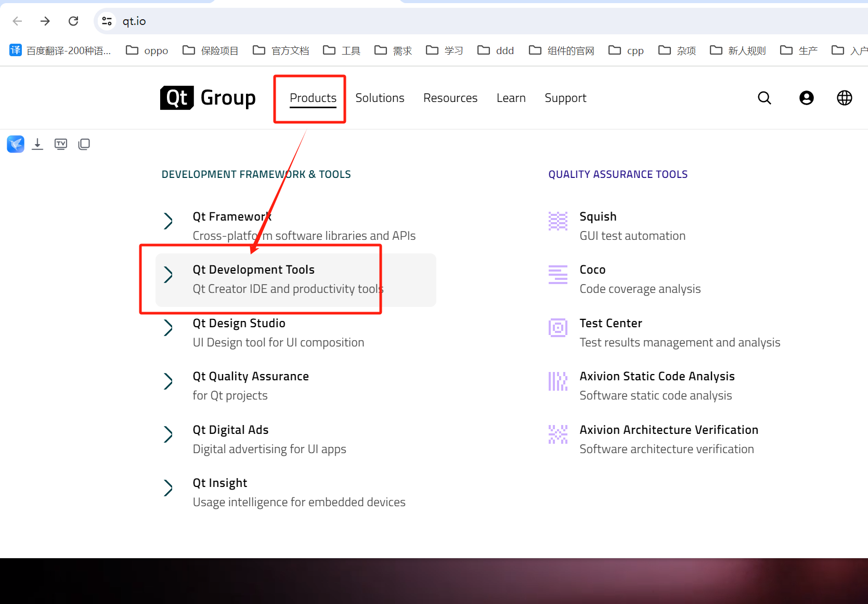This screenshot has height=604, width=868.
Task: Click the TV screen icon
Action: pyautogui.click(x=61, y=144)
